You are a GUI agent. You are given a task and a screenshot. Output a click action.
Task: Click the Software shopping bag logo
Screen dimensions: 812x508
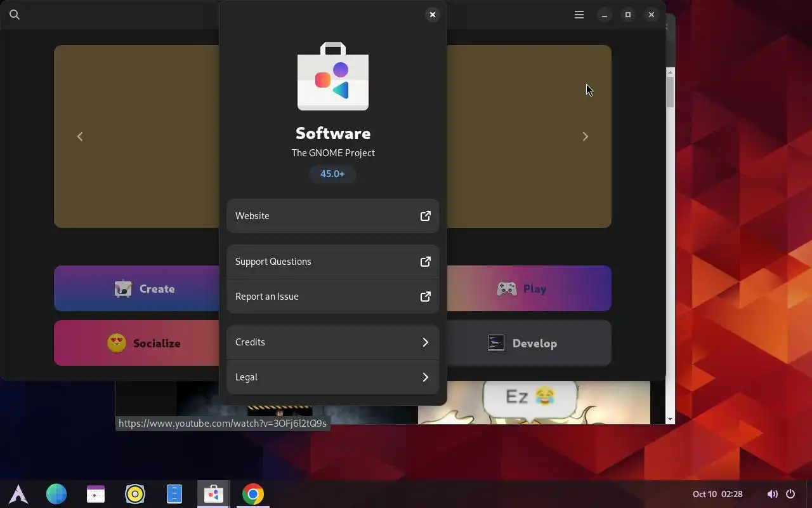pos(333,76)
